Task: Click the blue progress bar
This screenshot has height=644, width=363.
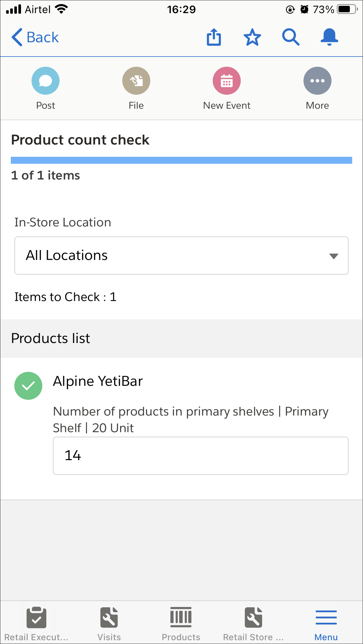Action: click(182, 160)
